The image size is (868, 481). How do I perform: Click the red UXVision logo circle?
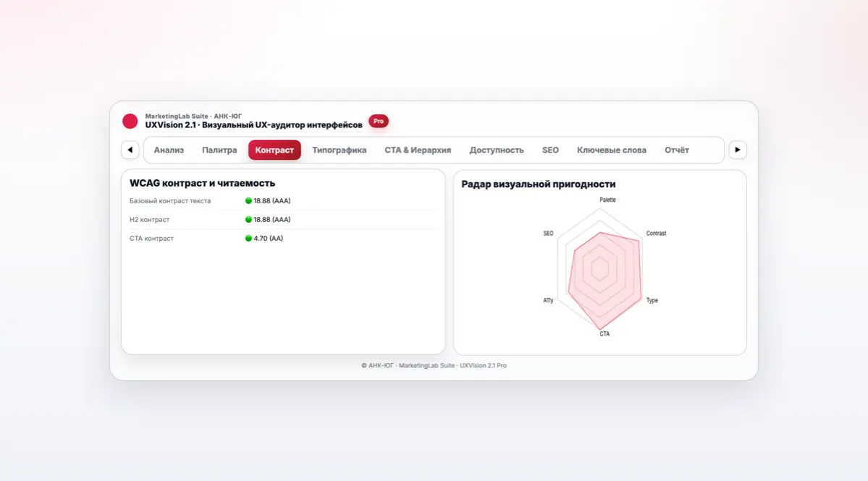pos(130,121)
